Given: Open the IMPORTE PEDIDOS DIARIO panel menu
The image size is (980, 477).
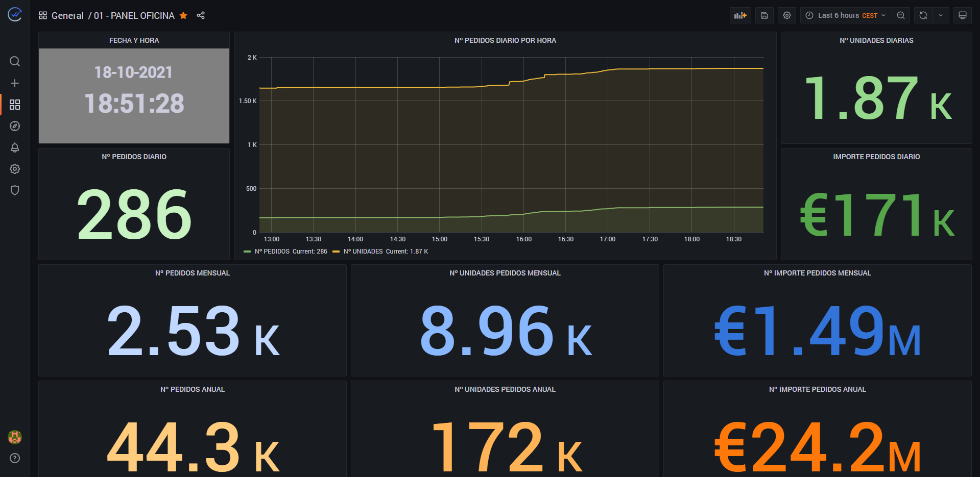Looking at the screenshot, I should coord(876,157).
